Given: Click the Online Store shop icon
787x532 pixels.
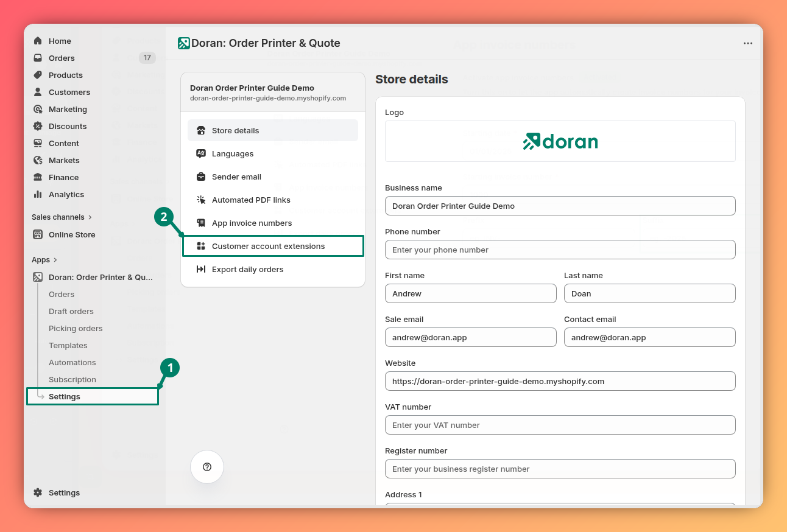Looking at the screenshot, I should (x=38, y=234).
